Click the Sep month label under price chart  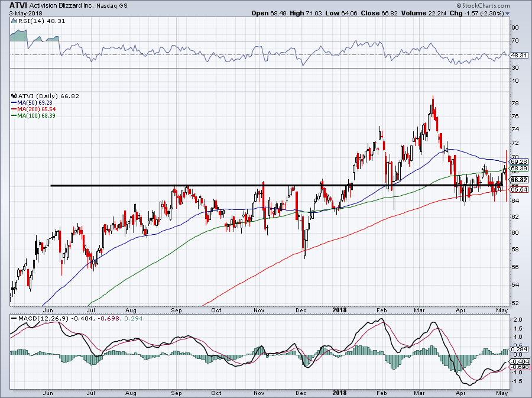176,310
